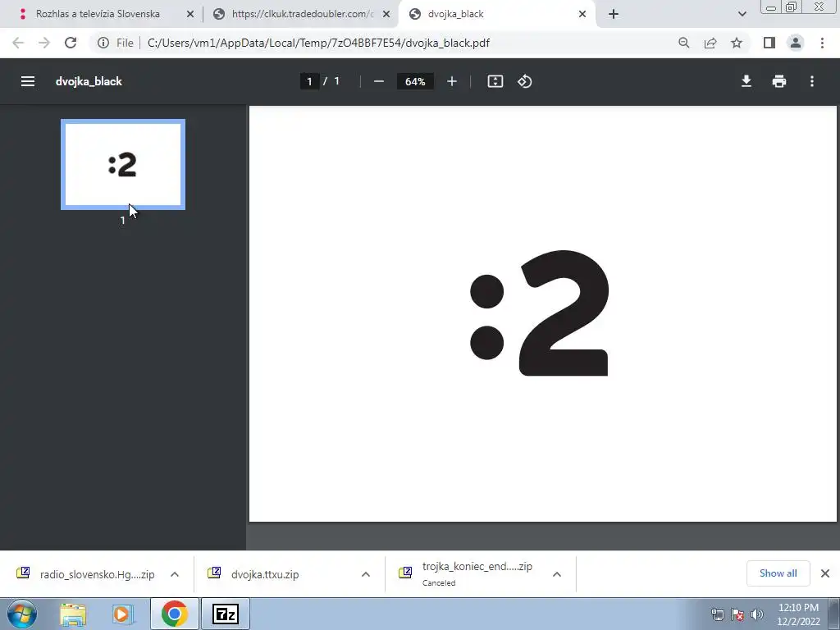The width and height of the screenshot is (840, 630).
Task: Edit the 64% zoom level field
Action: tap(415, 81)
